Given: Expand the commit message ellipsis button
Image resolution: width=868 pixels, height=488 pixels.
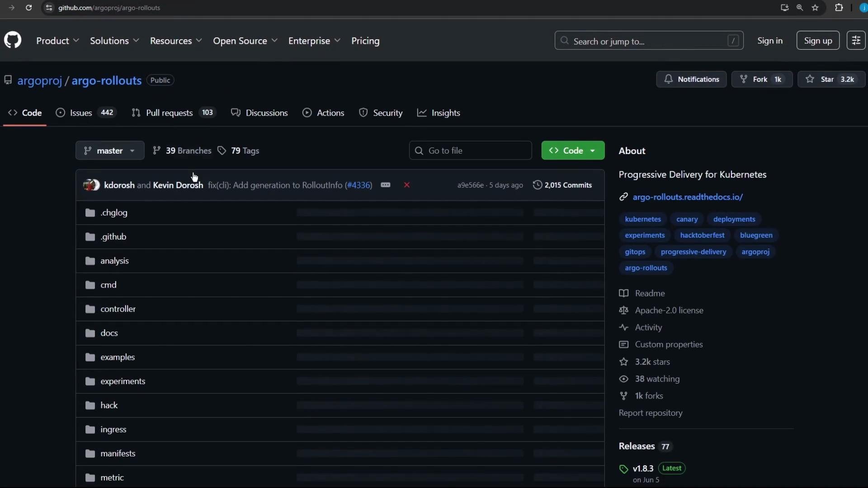Looking at the screenshot, I should (385, 185).
